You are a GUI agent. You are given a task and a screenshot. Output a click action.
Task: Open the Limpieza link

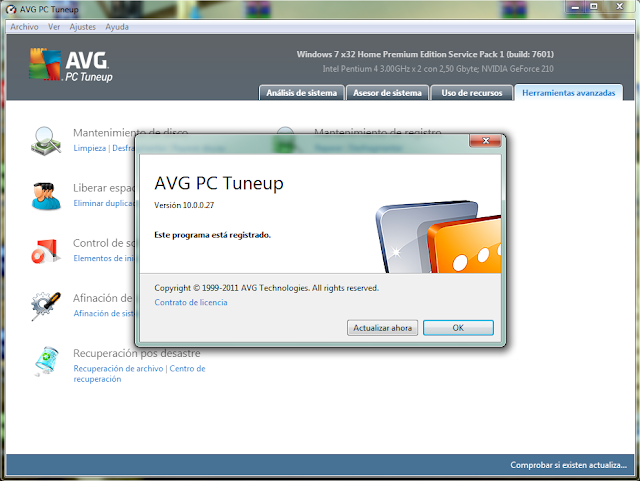(89, 148)
